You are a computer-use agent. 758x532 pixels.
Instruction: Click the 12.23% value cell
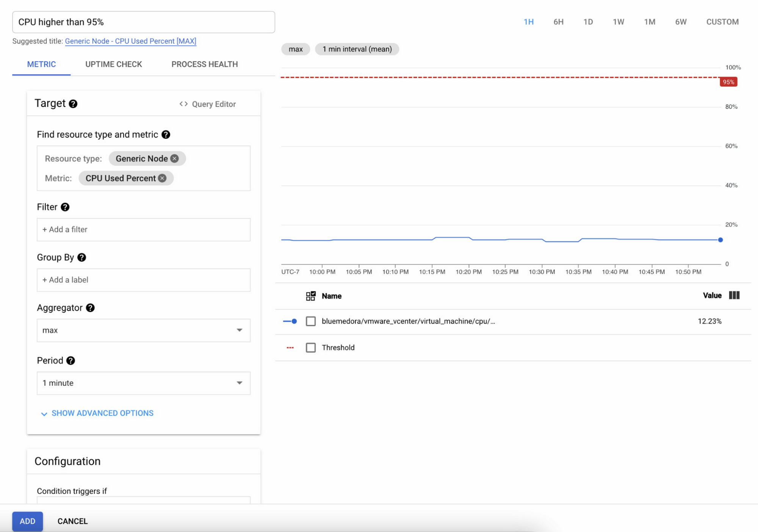coord(709,321)
